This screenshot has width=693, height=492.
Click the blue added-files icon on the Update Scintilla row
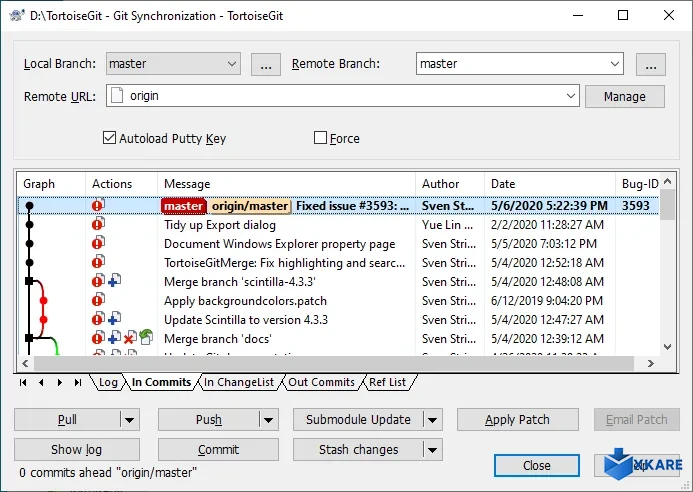(x=114, y=319)
